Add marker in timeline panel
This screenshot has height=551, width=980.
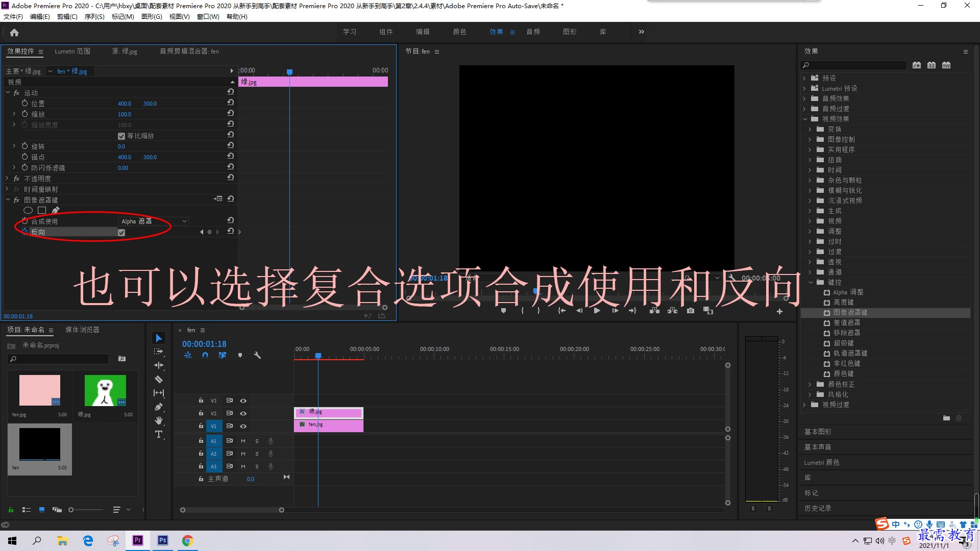coord(240,355)
